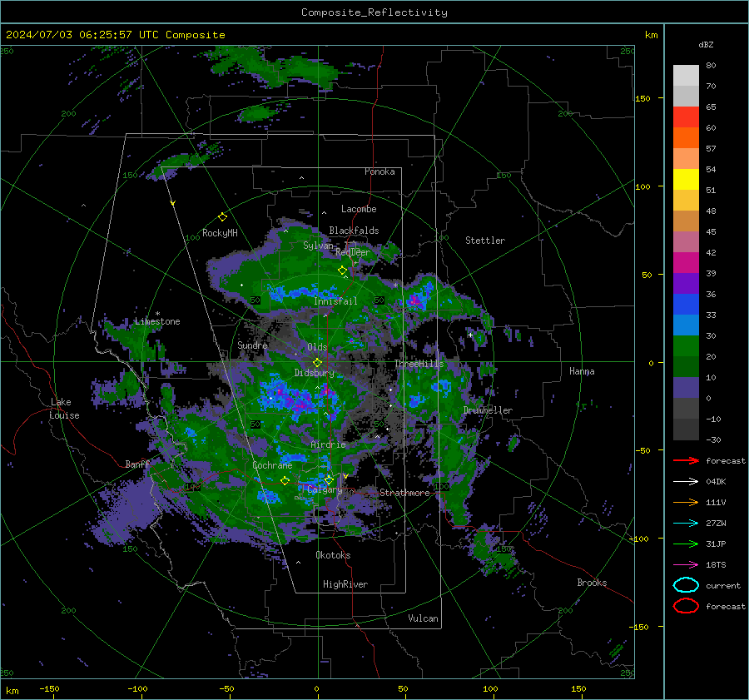
Task: Click the violet swatch above 36 dBZ
Action: (x=686, y=283)
